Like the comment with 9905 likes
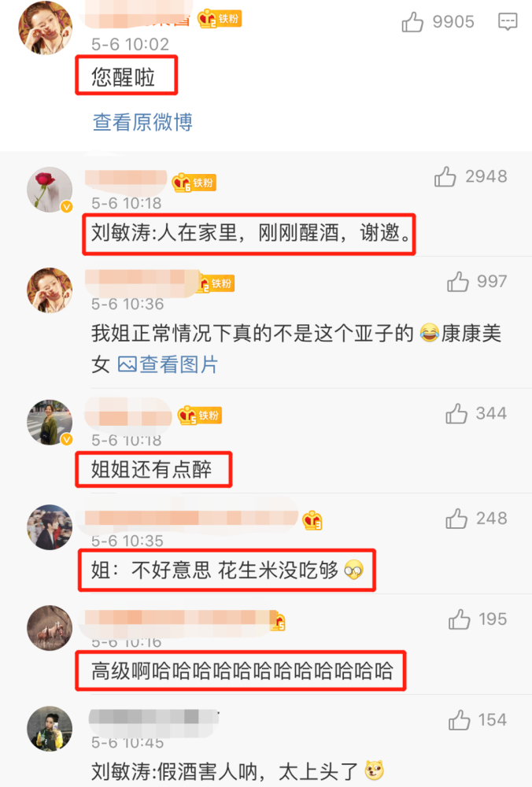This screenshot has width=532, height=787. [x=412, y=22]
